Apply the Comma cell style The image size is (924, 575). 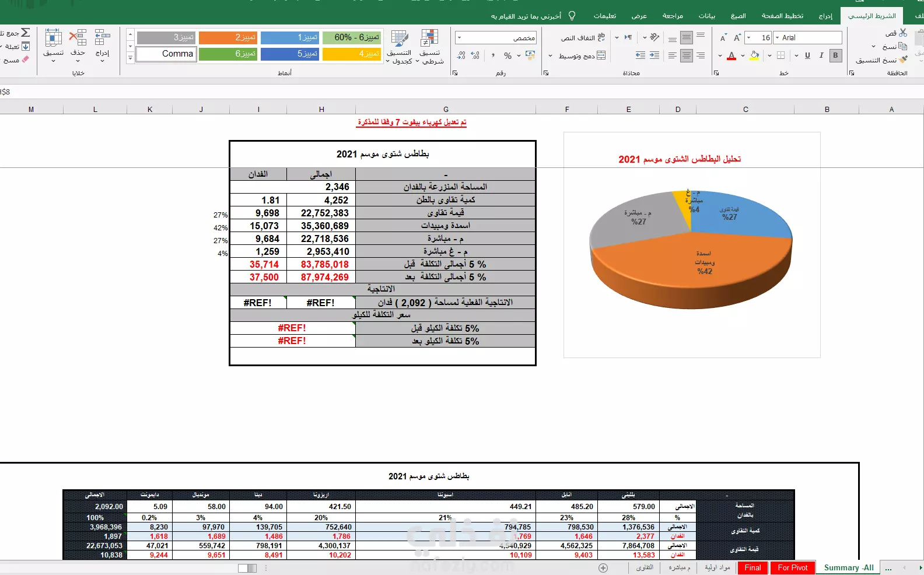click(x=166, y=54)
